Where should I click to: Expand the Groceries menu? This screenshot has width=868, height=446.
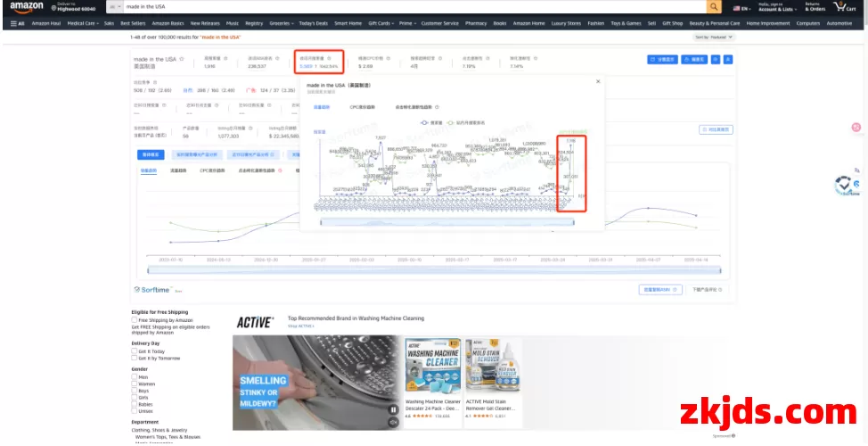[x=282, y=24]
